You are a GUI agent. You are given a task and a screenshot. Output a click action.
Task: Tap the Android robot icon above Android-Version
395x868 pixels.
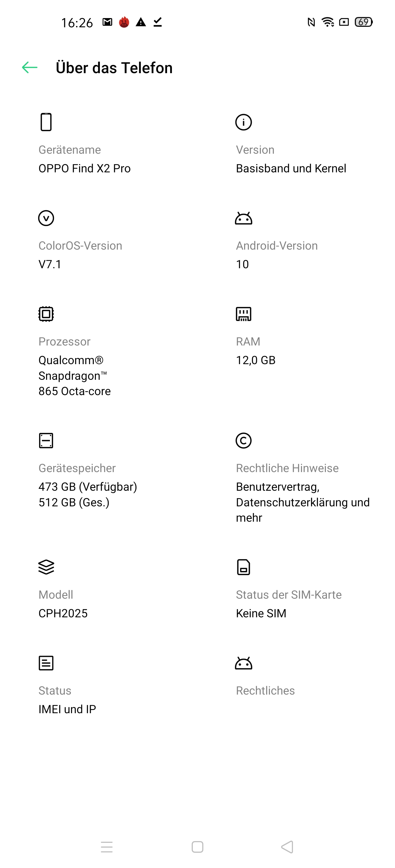pos(243,218)
